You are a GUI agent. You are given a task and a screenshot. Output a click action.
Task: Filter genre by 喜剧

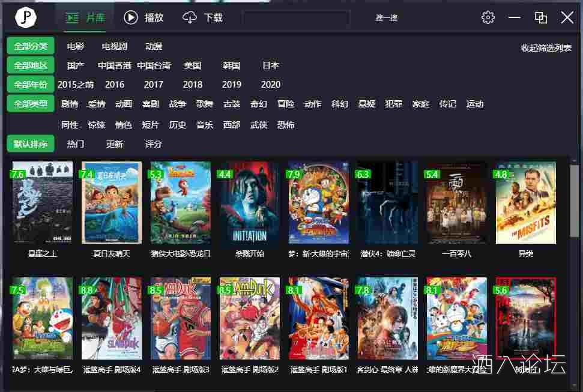[x=151, y=104]
